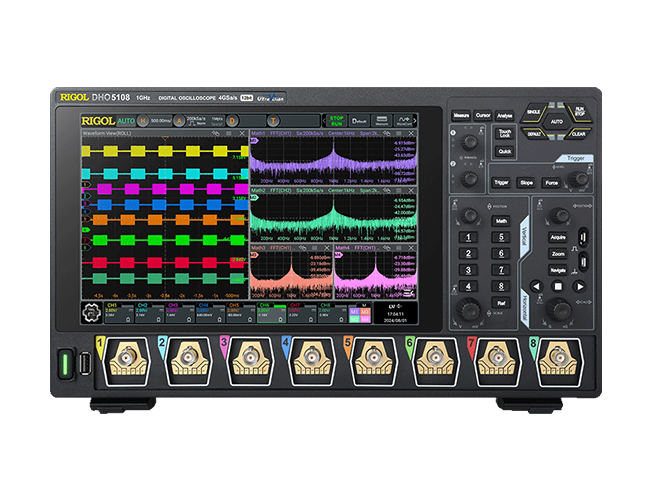
Task: Tap the orange T trigger settings icon
Action: coord(273,121)
